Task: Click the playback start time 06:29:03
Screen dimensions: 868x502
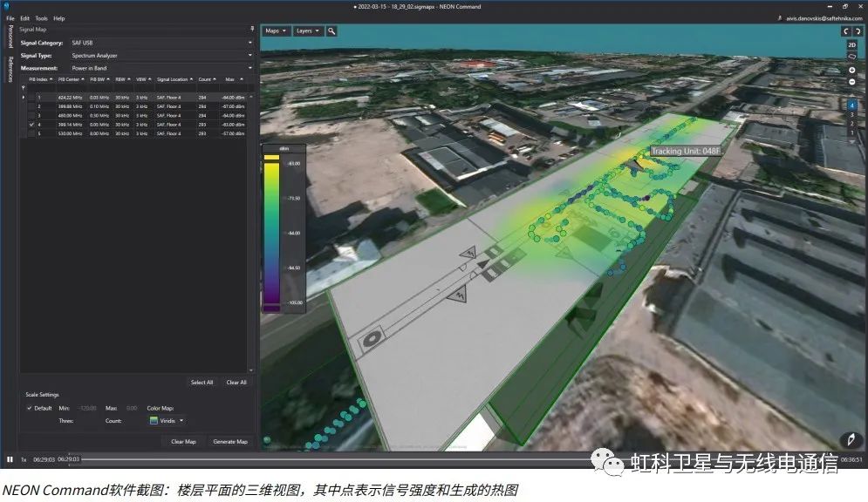Action: [x=44, y=459]
